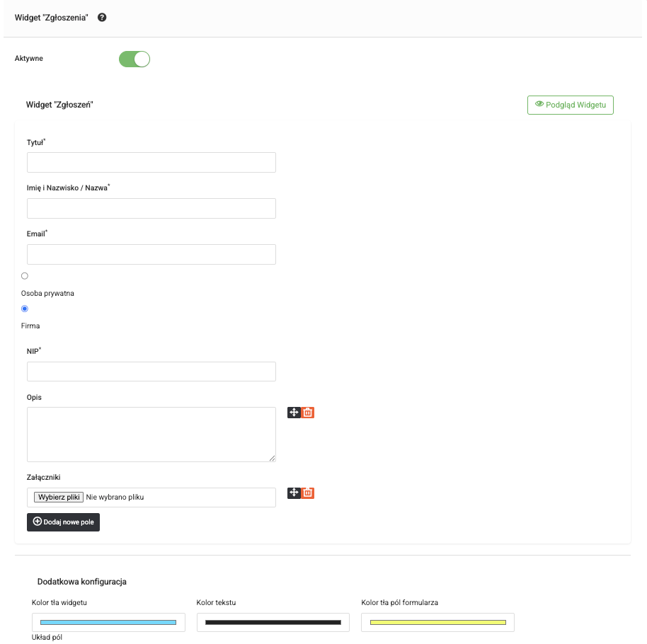
Task: Click the NIP input field
Action: tap(151, 372)
